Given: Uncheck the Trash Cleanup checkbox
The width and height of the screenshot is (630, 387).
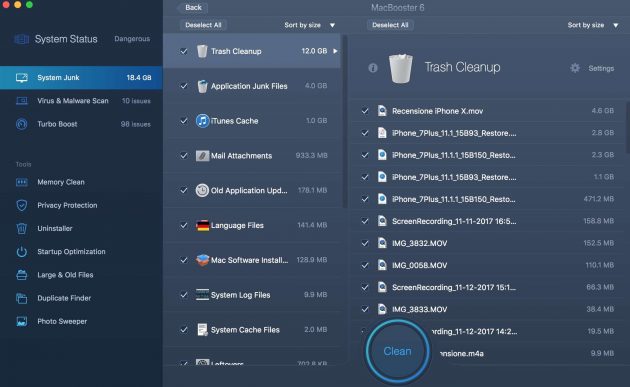Looking at the screenshot, I should 184,51.
